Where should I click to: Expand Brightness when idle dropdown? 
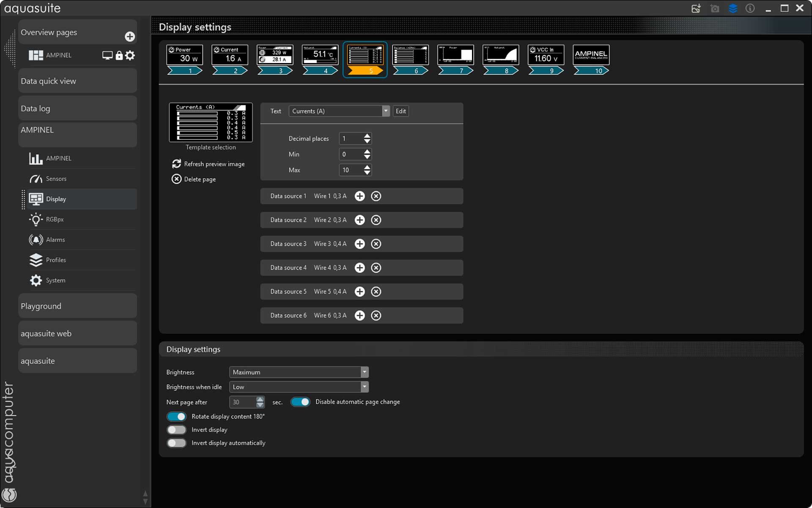pyautogui.click(x=299, y=387)
